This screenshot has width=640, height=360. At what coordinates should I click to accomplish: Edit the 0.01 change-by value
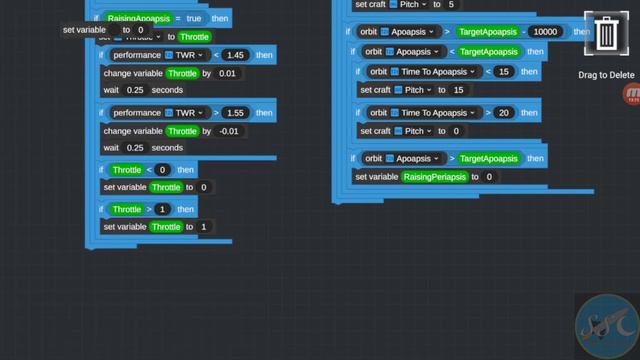click(x=227, y=73)
